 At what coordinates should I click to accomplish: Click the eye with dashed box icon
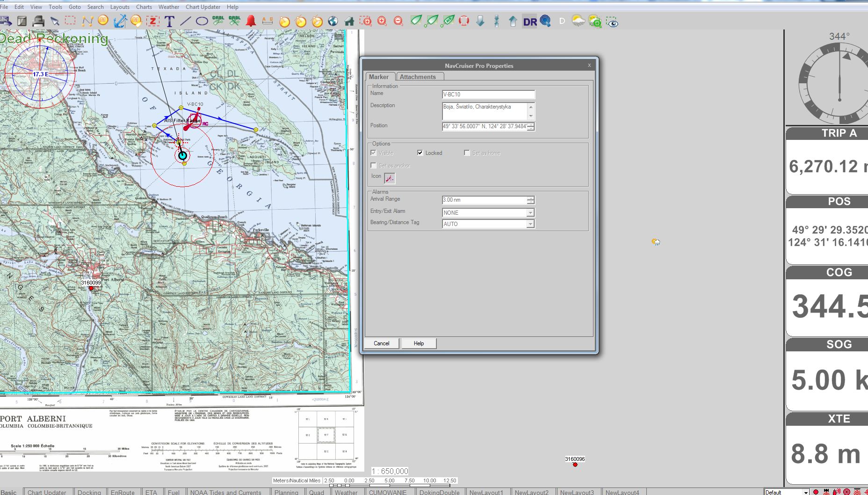coord(612,22)
